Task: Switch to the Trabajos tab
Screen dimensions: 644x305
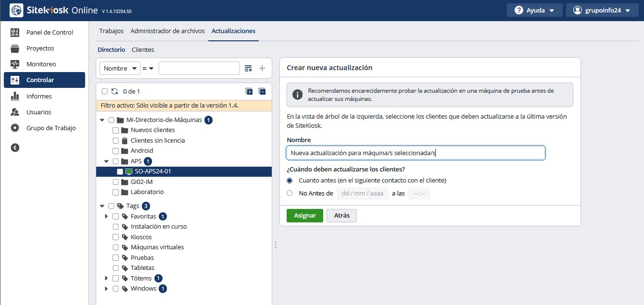Action: [111, 31]
